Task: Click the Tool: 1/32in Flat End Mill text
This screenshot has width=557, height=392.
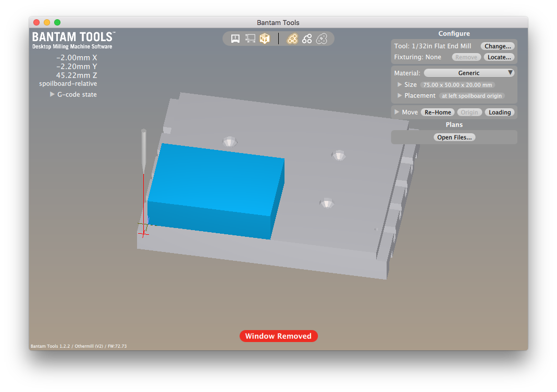Action: [x=432, y=46]
